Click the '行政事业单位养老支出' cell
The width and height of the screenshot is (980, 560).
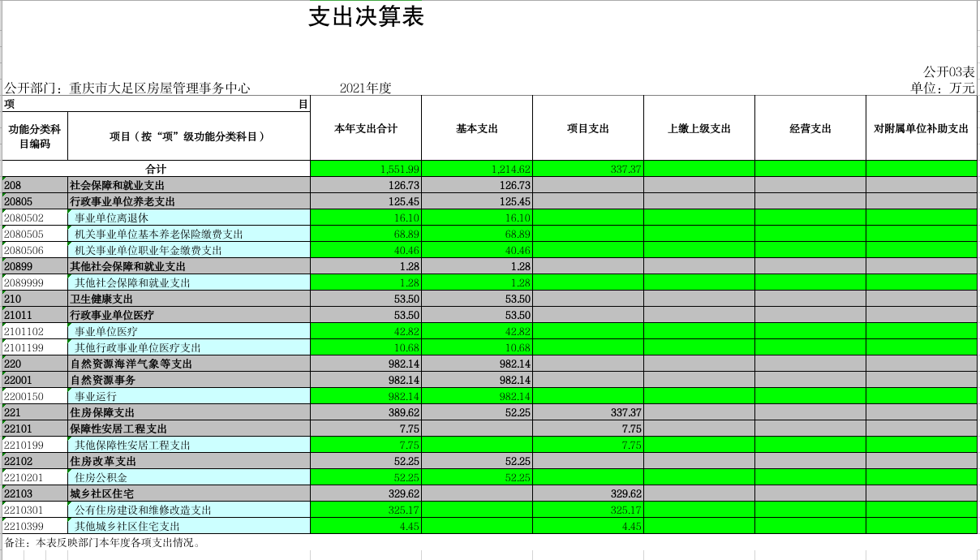[x=189, y=201]
